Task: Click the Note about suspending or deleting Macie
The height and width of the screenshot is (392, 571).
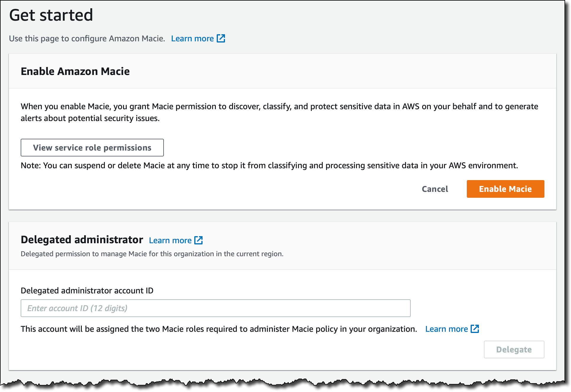Action: click(269, 166)
